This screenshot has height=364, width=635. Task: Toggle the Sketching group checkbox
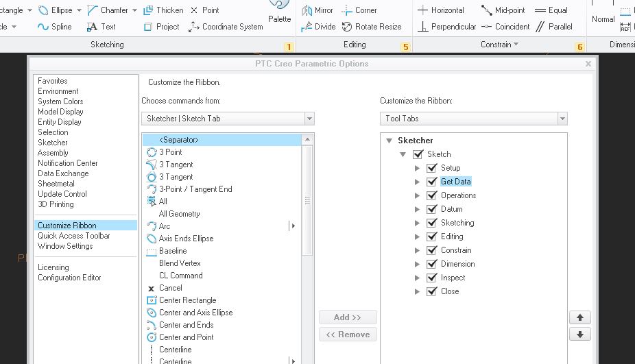point(432,223)
